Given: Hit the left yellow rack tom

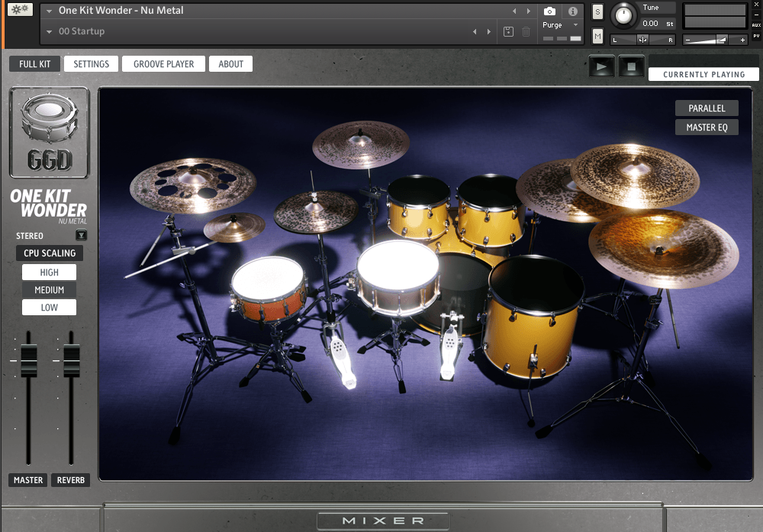Looking at the screenshot, I should click(418, 207).
